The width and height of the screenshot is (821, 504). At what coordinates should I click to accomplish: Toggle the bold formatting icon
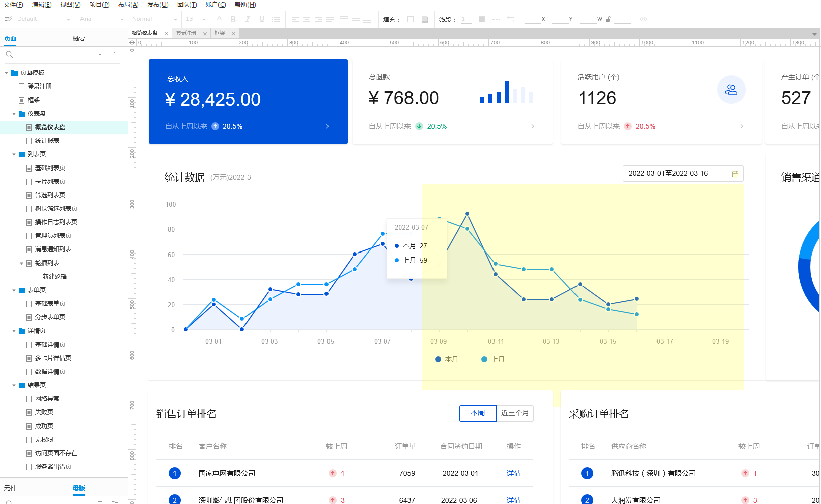[x=233, y=19]
